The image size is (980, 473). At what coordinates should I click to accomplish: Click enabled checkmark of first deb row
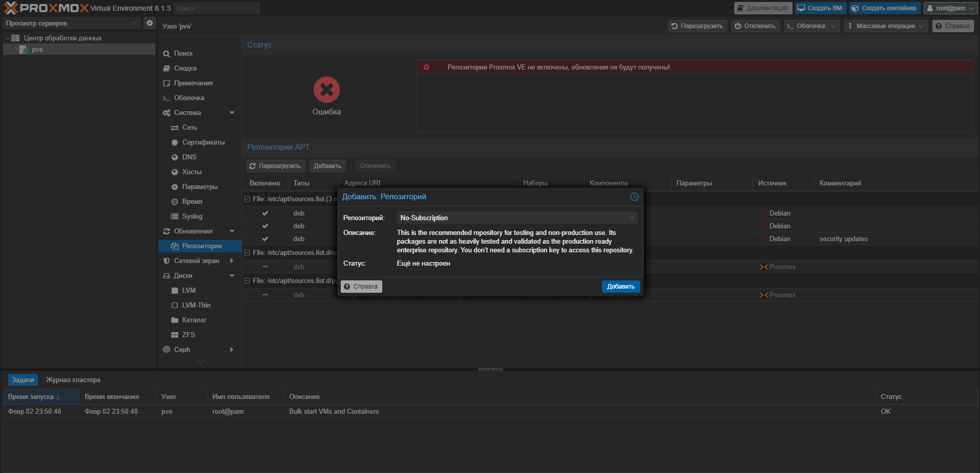point(265,213)
